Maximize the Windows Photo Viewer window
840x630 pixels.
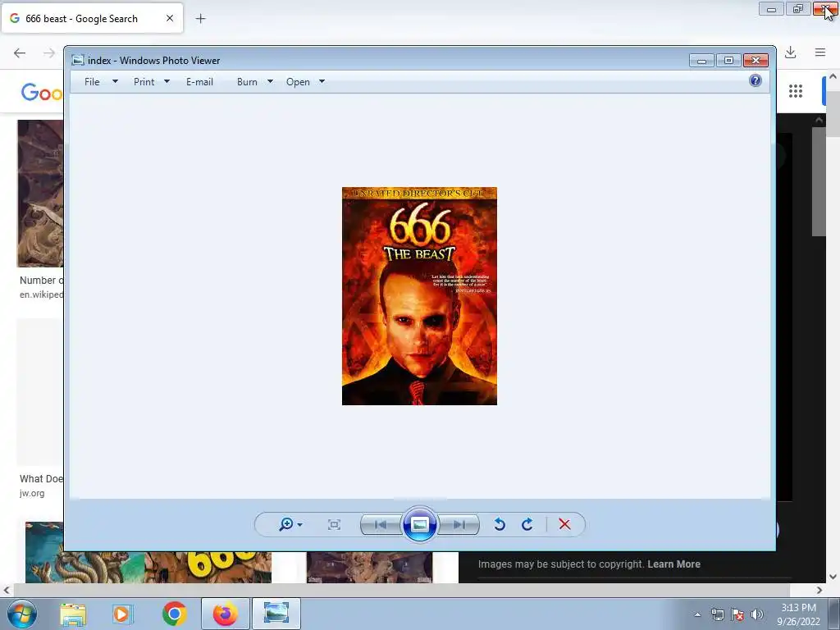[x=728, y=61]
